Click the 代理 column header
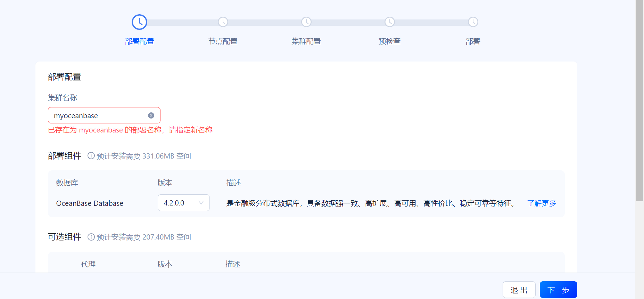This screenshot has height=299, width=644. [x=89, y=264]
